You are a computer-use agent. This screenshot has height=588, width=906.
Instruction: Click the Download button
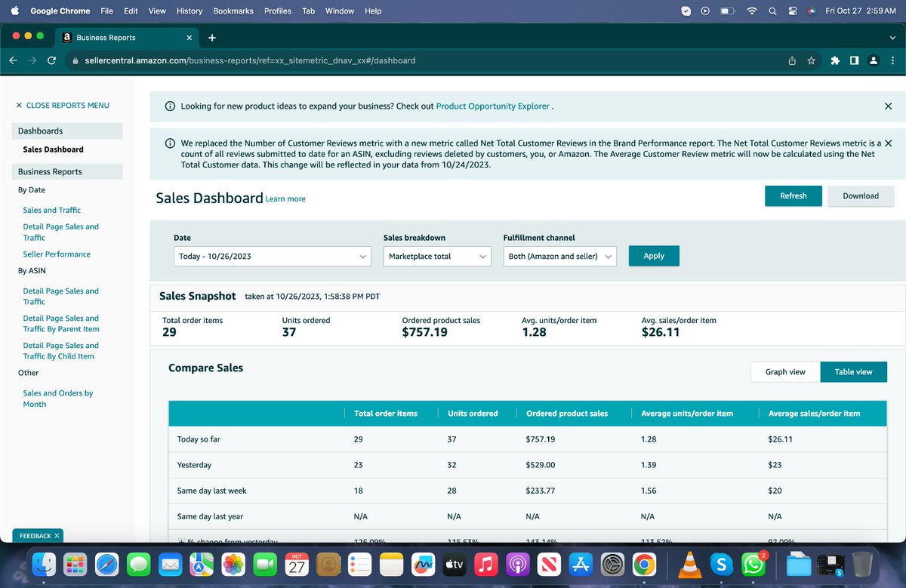pos(861,195)
